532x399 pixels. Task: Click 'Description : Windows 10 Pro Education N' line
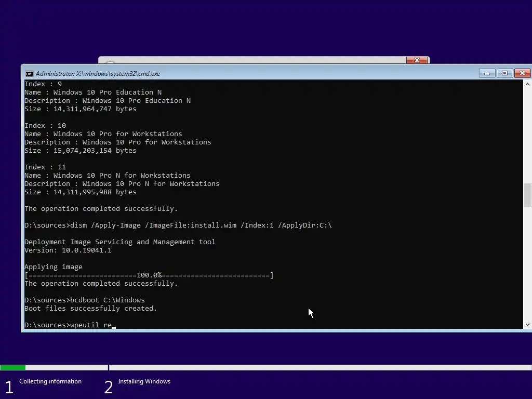click(x=108, y=100)
